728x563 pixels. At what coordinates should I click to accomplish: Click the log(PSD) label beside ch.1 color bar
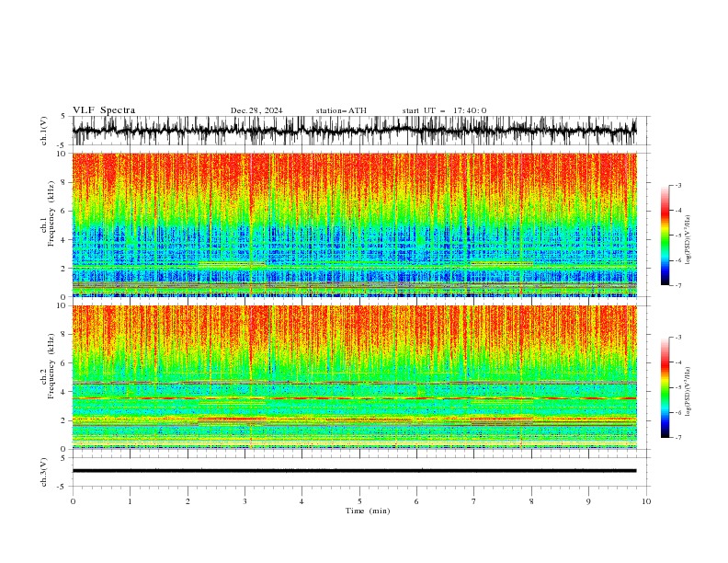(x=688, y=240)
